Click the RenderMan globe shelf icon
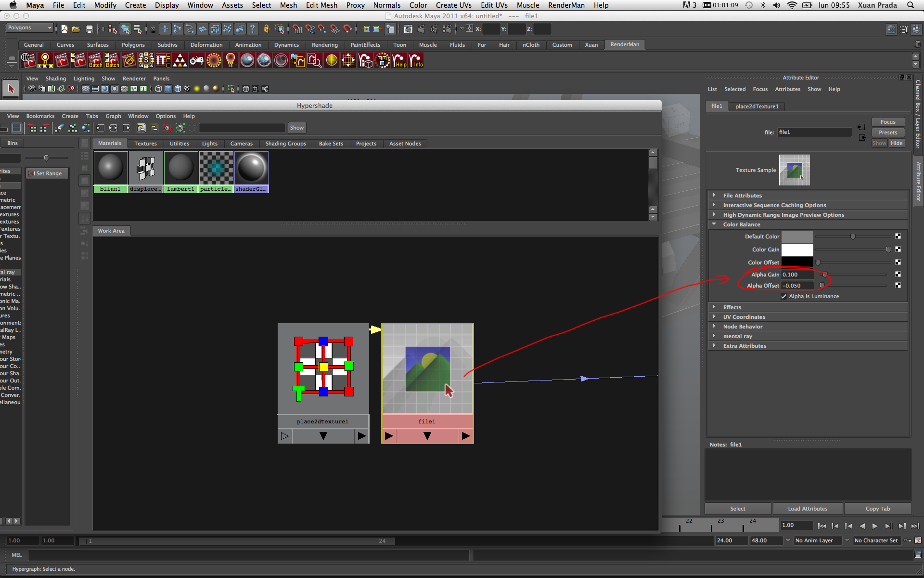This screenshot has height=578, width=924. 28,61
